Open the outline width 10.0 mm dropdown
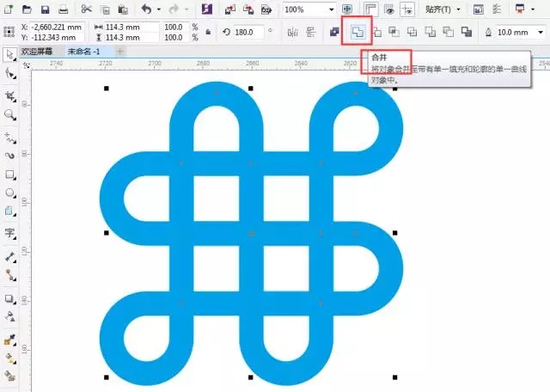 tap(541, 33)
